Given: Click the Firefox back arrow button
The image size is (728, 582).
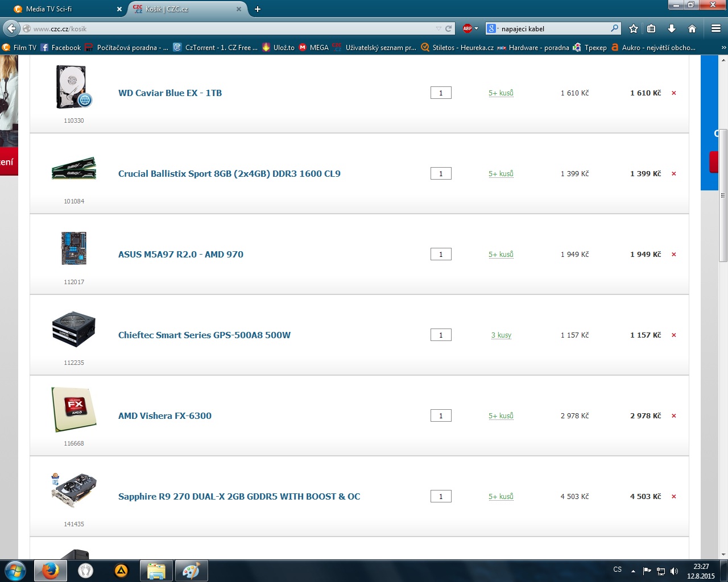Looking at the screenshot, I should [11, 28].
